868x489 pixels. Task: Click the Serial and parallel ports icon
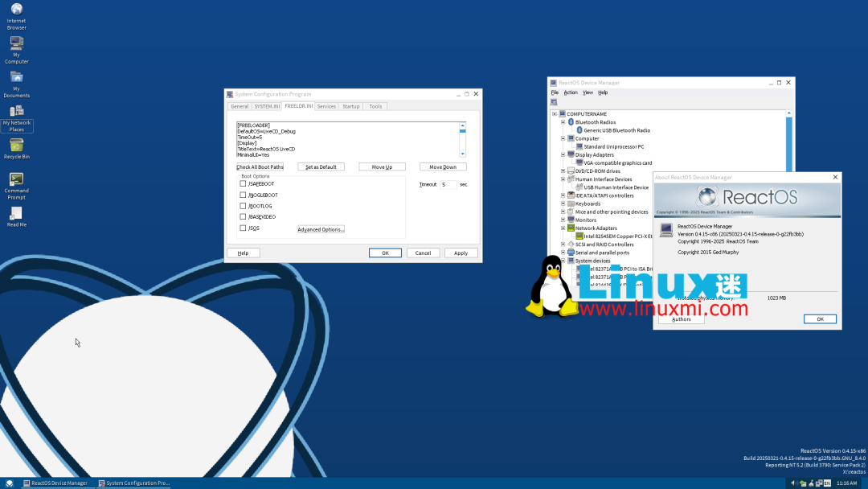(x=571, y=252)
